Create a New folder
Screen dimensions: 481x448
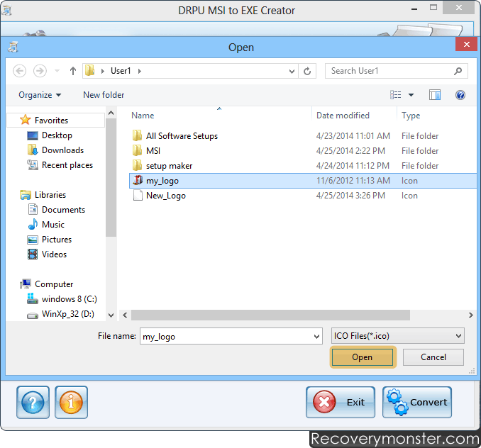pos(104,95)
